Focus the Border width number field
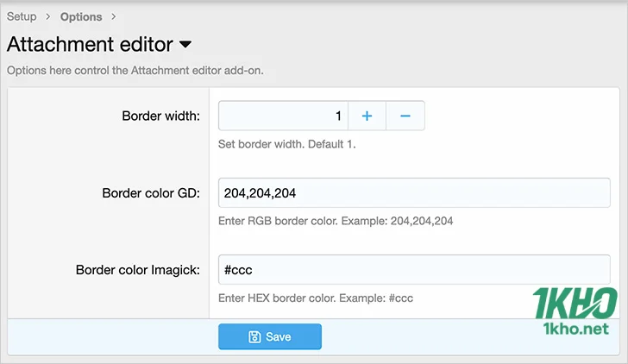This screenshot has height=364, width=628. 283,116
